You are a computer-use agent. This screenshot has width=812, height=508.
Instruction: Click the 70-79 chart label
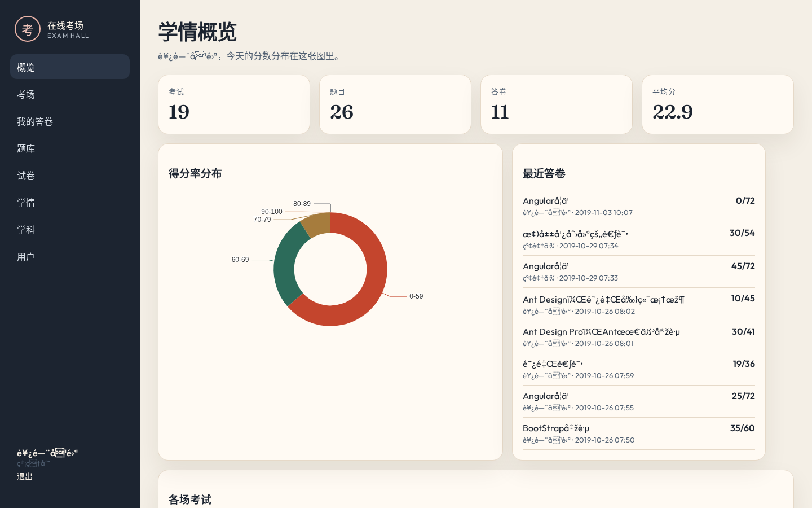point(262,220)
